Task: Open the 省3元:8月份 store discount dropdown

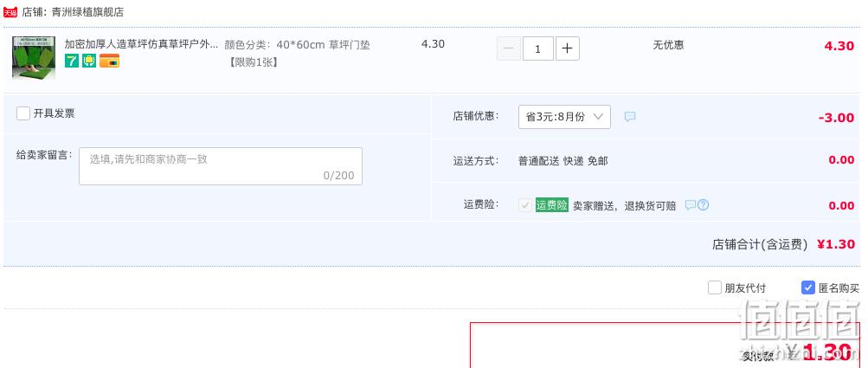Action: pos(564,117)
